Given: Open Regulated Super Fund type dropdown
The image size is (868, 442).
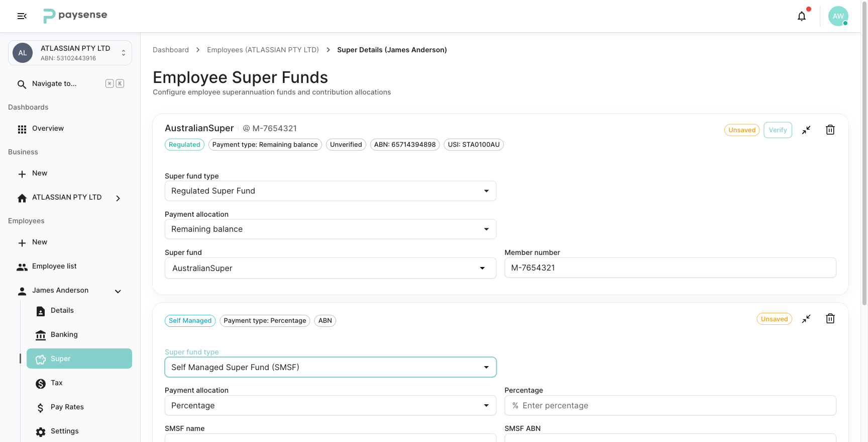Looking at the screenshot, I should 331,191.
